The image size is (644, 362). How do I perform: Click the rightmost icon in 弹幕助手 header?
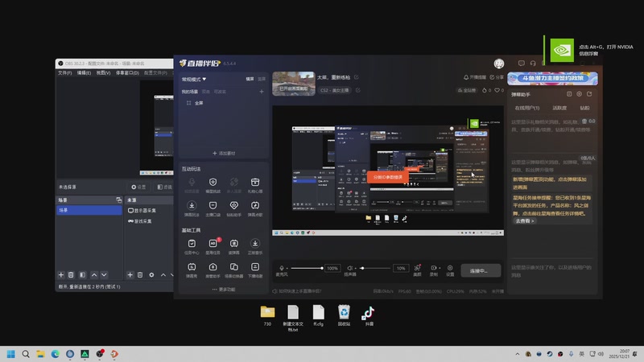point(589,94)
